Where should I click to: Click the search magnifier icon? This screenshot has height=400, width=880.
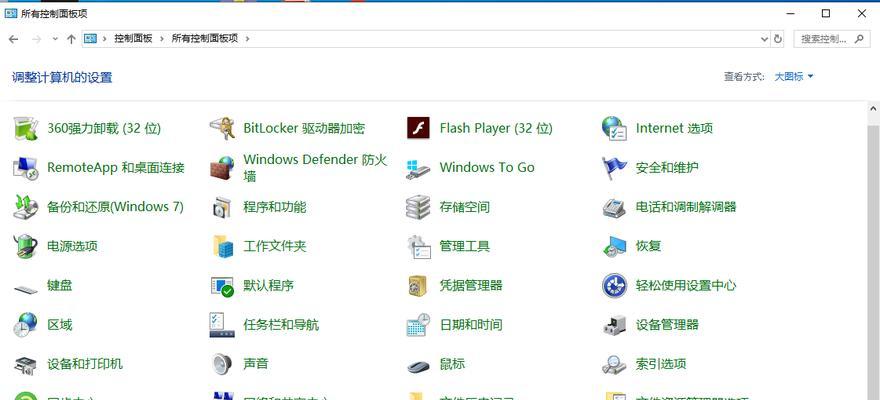coord(859,39)
